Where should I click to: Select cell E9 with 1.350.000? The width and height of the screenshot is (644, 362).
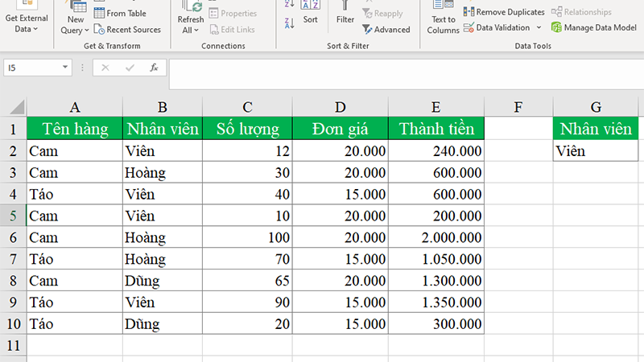436,302
